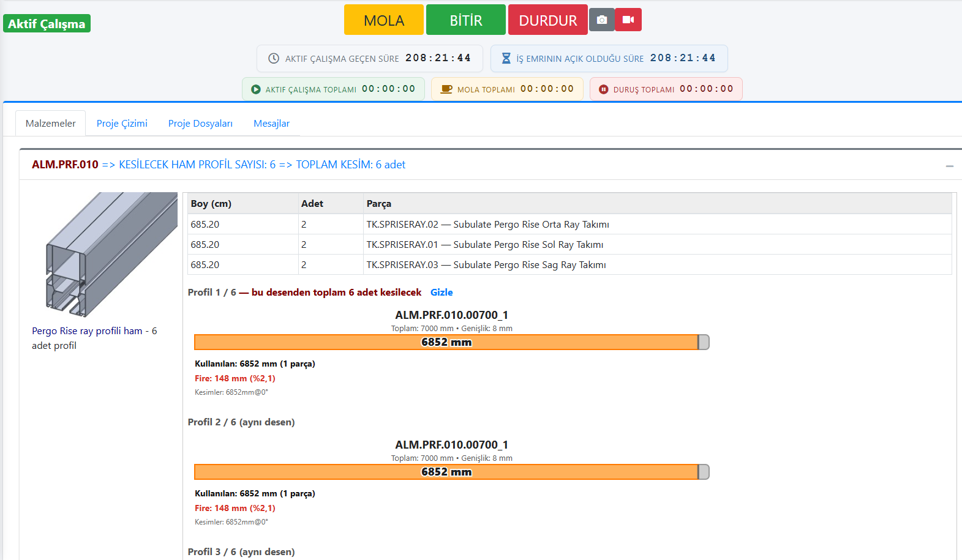
Task: Select the TK.SPRISERAY.02 Orta Ray Takımı row
Action: click(569, 224)
